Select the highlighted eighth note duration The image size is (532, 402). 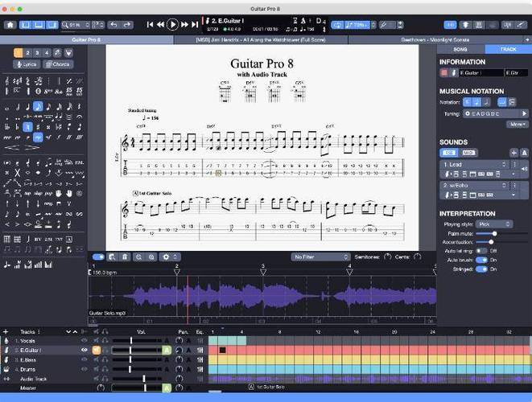[x=38, y=107]
